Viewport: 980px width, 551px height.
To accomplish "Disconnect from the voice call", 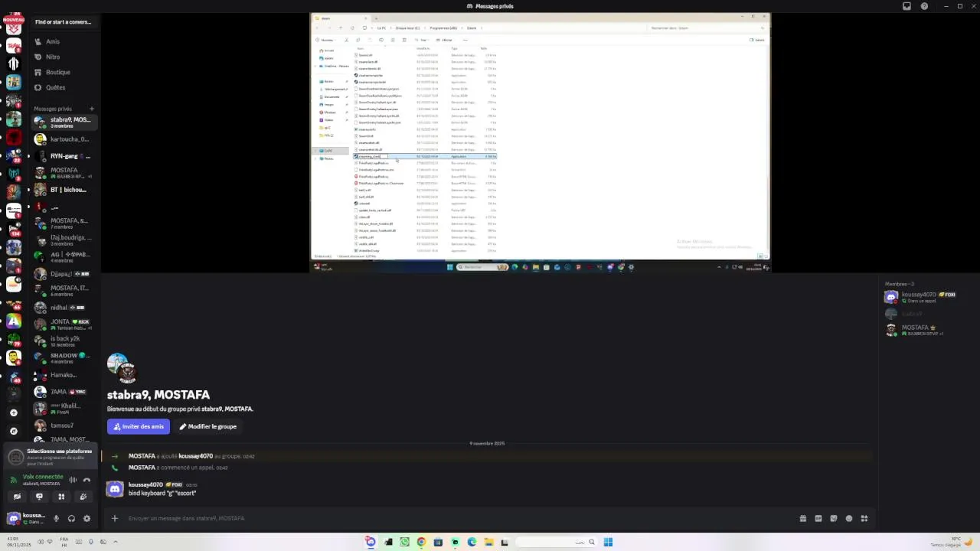I will click(87, 480).
